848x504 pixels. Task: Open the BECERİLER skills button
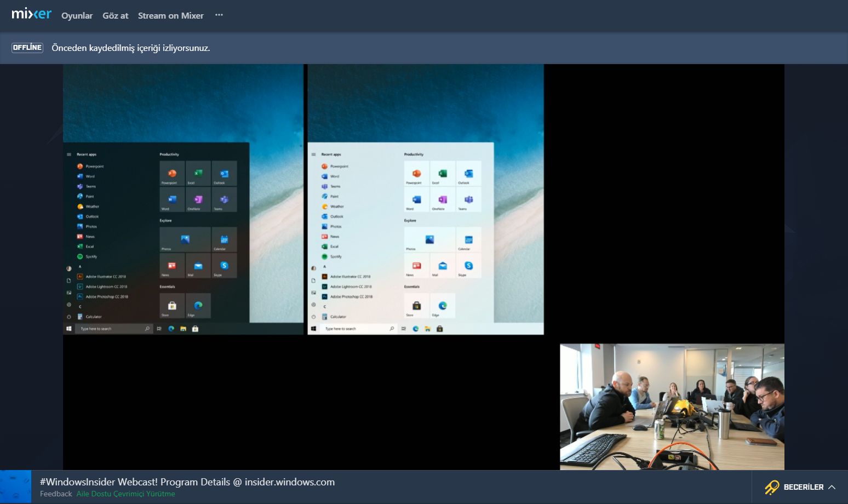tap(800, 487)
